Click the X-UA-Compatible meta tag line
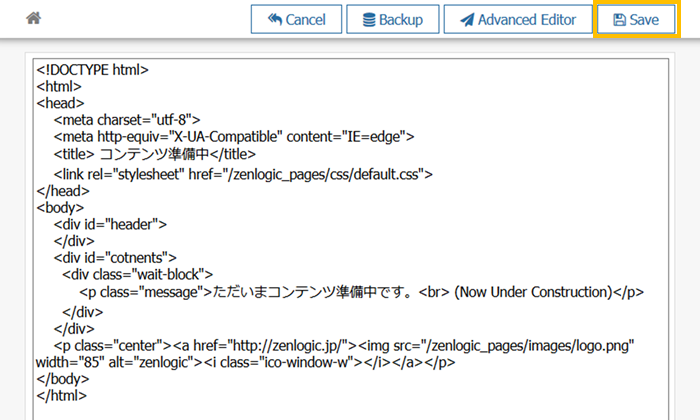The image size is (700, 420). 234,137
